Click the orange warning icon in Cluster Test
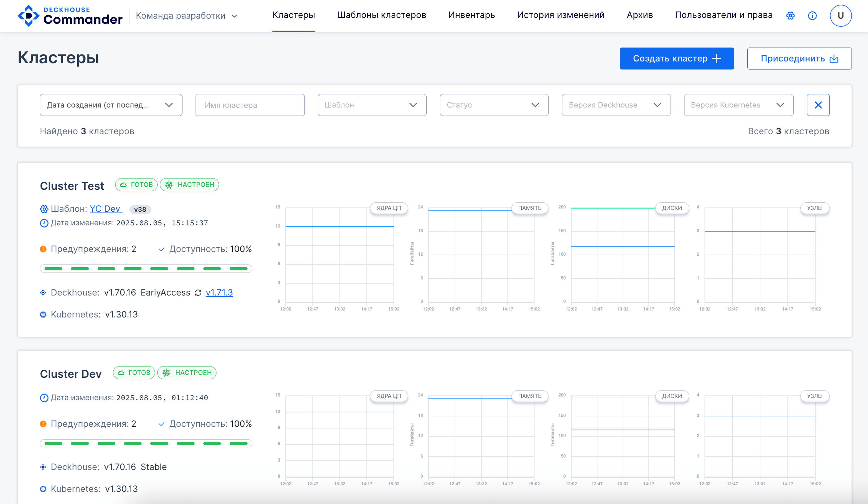The image size is (868, 504). click(43, 249)
